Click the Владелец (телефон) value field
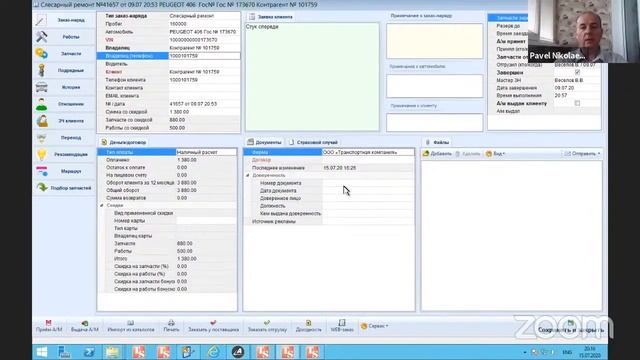Image resolution: width=640 pixels, height=360 pixels. pyautogui.click(x=204, y=56)
